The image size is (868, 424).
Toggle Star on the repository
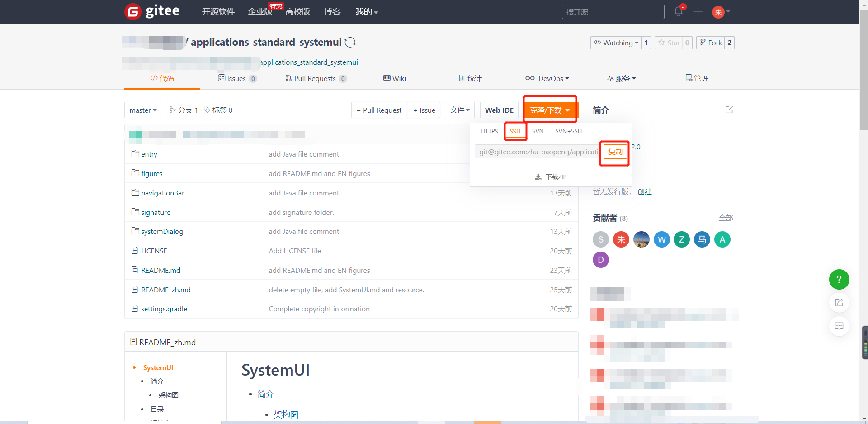point(669,43)
